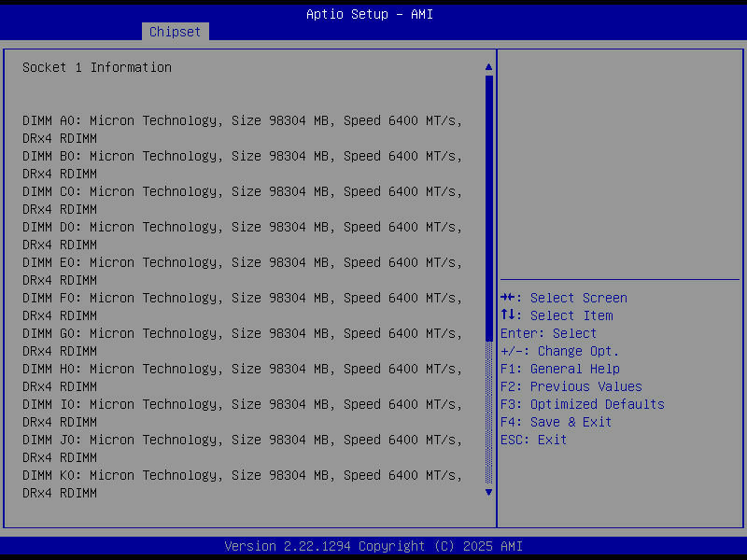Click the F1 General Help legend entry
The height and width of the screenshot is (560, 747).
tap(561, 368)
